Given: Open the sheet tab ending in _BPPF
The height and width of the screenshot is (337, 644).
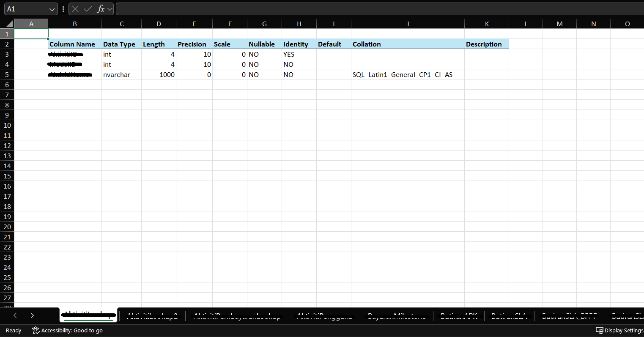Looking at the screenshot, I should [x=569, y=315].
